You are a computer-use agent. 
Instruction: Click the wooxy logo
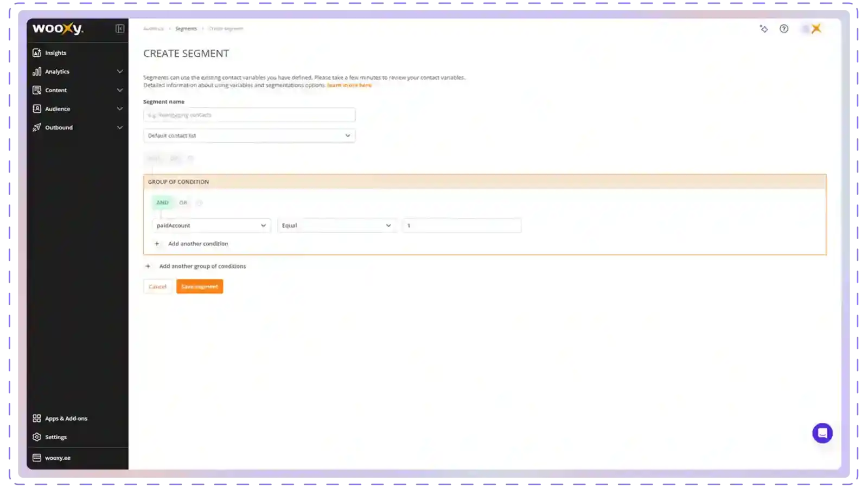pyautogui.click(x=58, y=29)
